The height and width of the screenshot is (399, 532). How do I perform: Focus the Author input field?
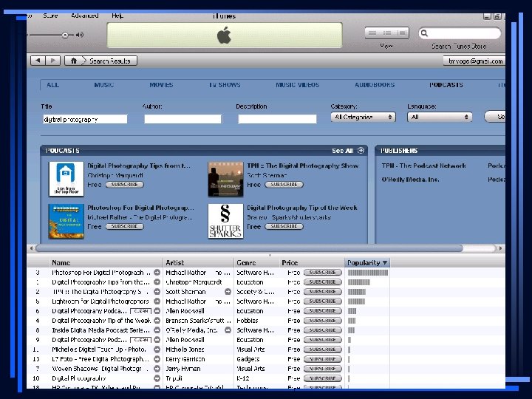[183, 119]
